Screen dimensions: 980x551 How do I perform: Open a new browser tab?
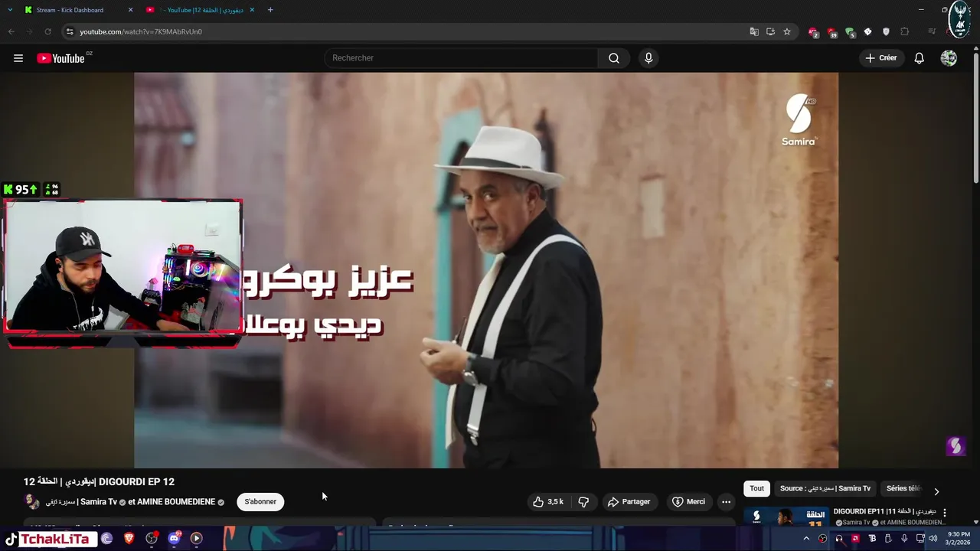click(x=270, y=10)
